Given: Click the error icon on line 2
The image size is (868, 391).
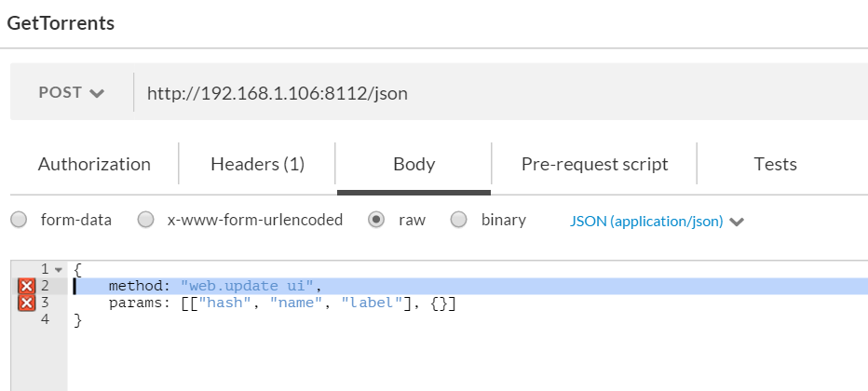Looking at the screenshot, I should point(27,287).
